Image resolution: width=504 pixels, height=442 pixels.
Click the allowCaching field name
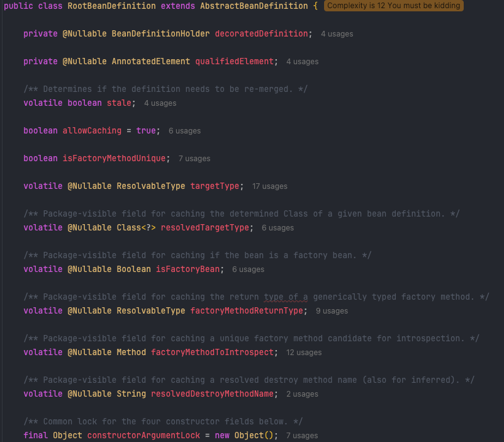(92, 130)
